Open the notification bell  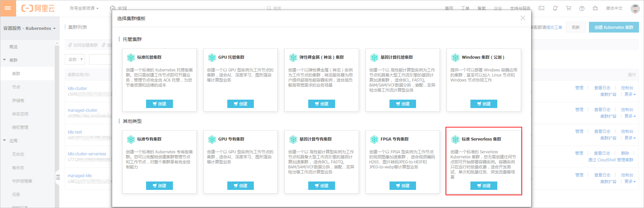tap(555, 8)
